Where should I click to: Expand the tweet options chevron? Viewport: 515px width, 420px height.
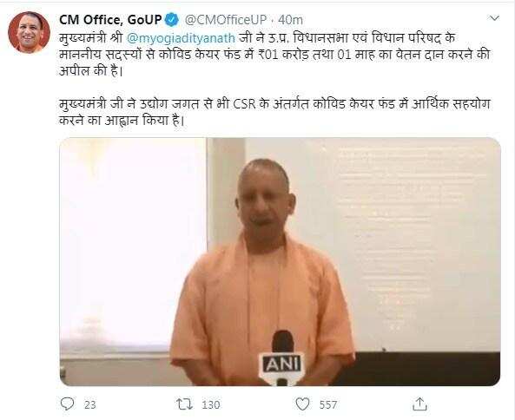point(494,18)
